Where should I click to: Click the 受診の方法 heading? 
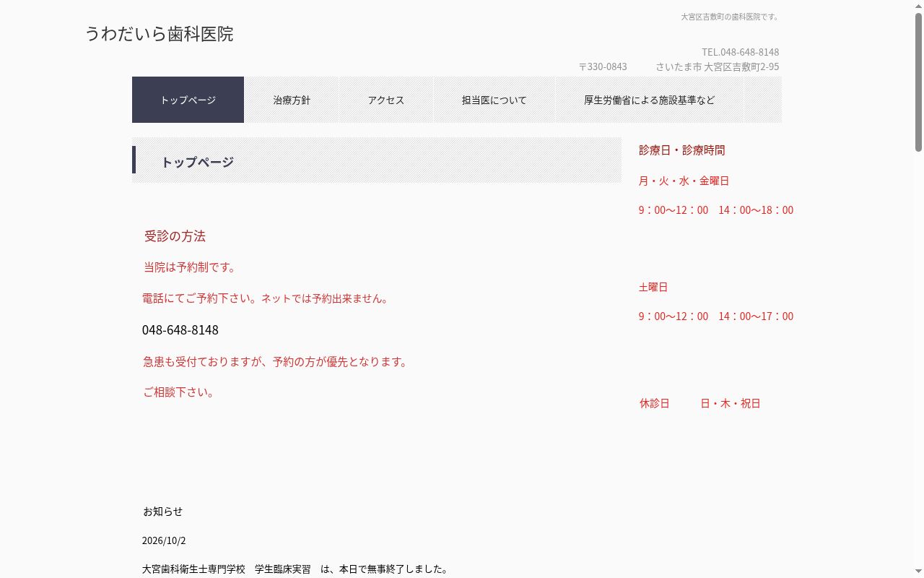tap(175, 236)
